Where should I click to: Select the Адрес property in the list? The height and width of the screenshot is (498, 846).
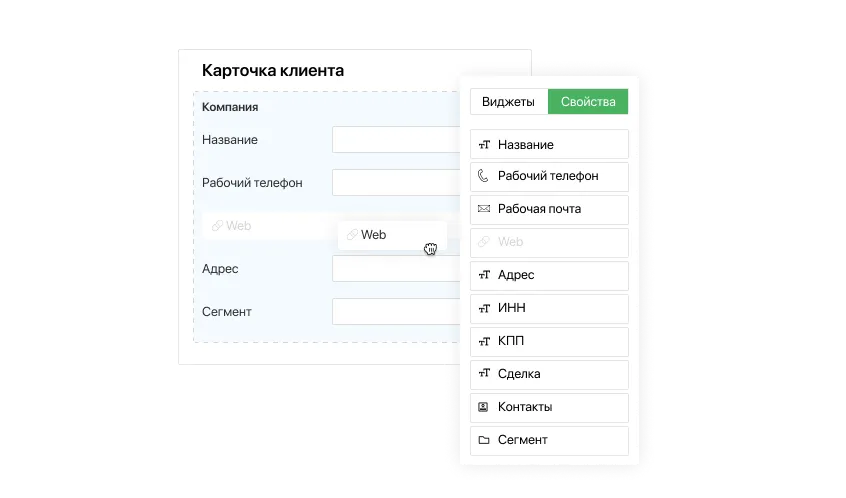click(549, 276)
